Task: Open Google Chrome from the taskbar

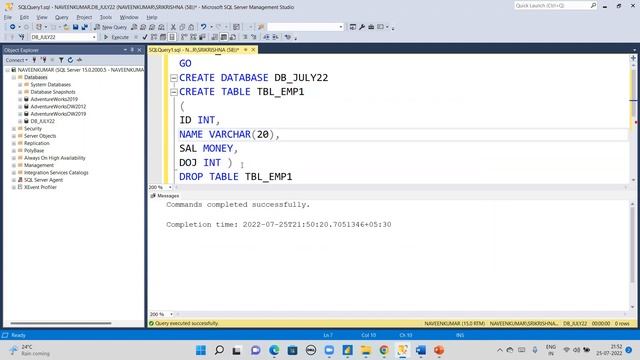Action: pos(384,350)
